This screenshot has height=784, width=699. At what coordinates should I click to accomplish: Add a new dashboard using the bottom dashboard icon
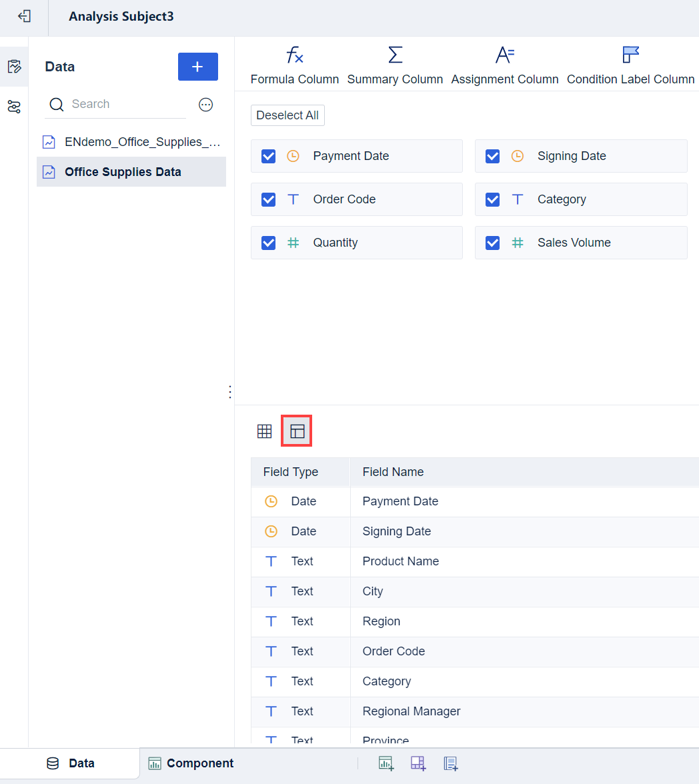coord(418,763)
